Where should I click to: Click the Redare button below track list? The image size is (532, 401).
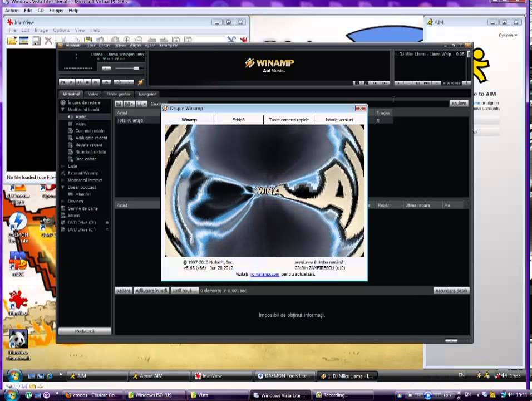tap(124, 291)
